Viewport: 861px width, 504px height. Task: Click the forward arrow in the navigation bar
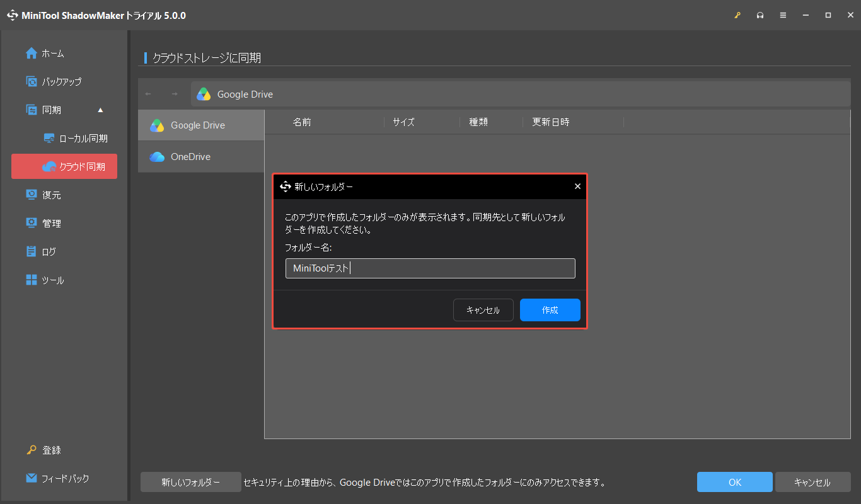tap(175, 94)
